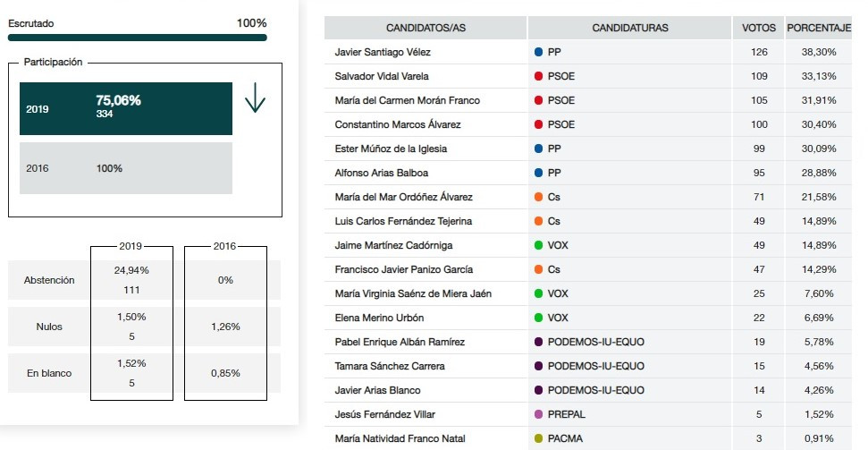868x450 pixels.
Task: Click the Abstención row label
Action: pyautogui.click(x=49, y=280)
